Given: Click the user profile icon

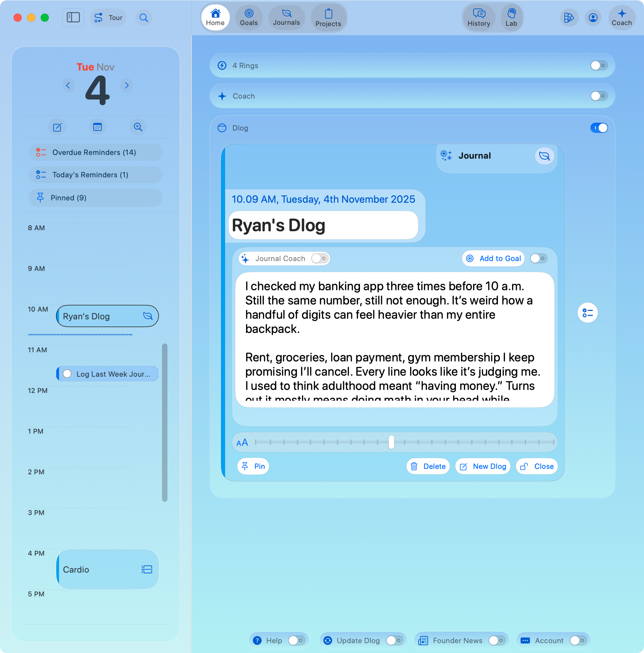Looking at the screenshot, I should pos(593,18).
